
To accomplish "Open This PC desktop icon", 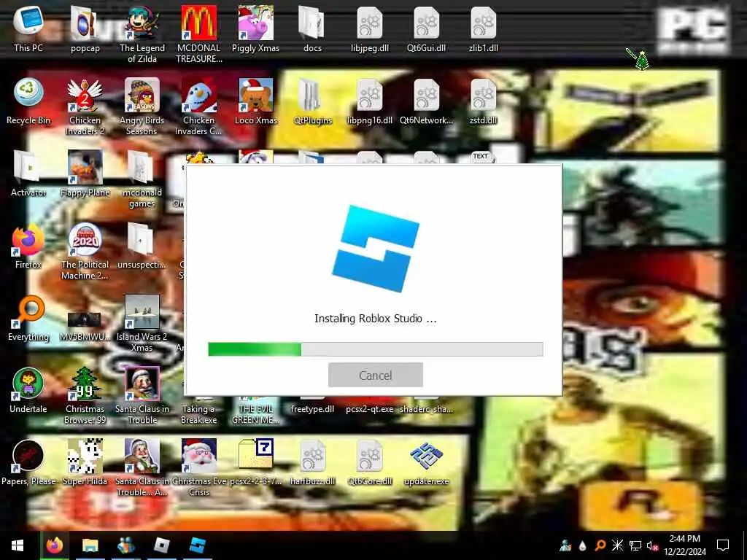I will coord(28,28).
